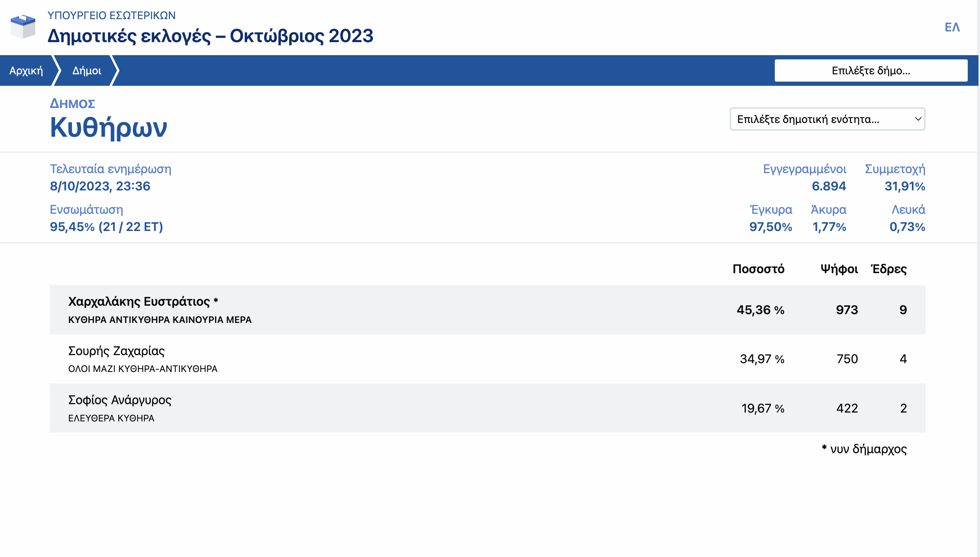
Task: Select the Σουρής Ζαχαρίας result row
Action: tap(116, 351)
